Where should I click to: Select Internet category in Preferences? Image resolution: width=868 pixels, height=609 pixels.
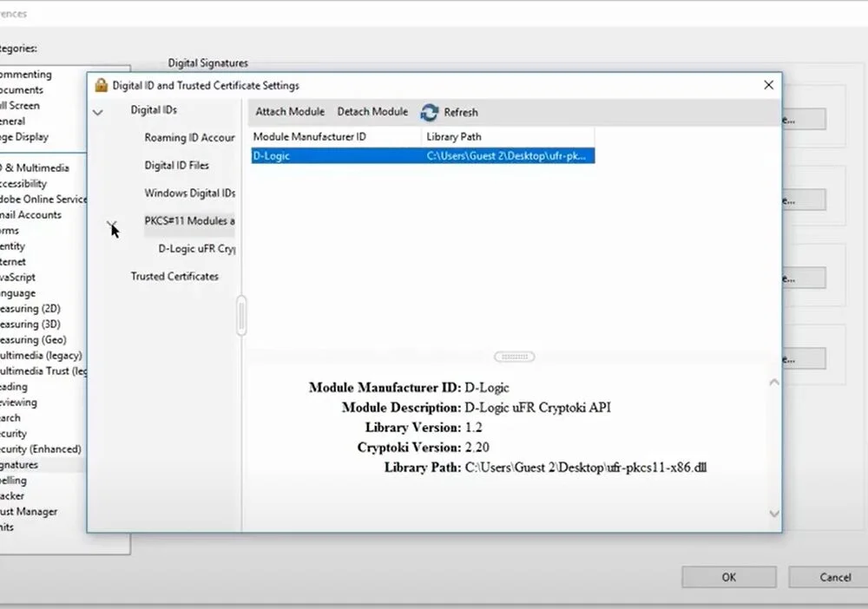[13, 261]
